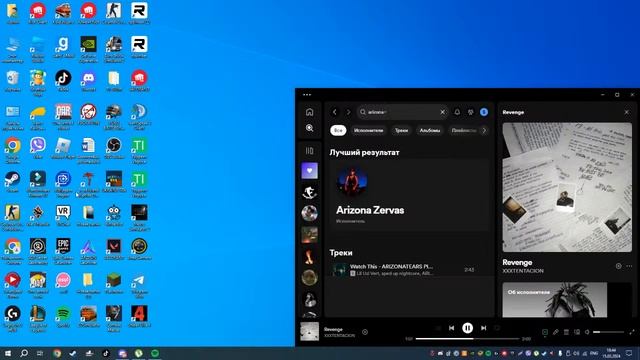The image size is (640, 360).
Task: Open the notifications bell in Spotify
Action: click(x=457, y=112)
